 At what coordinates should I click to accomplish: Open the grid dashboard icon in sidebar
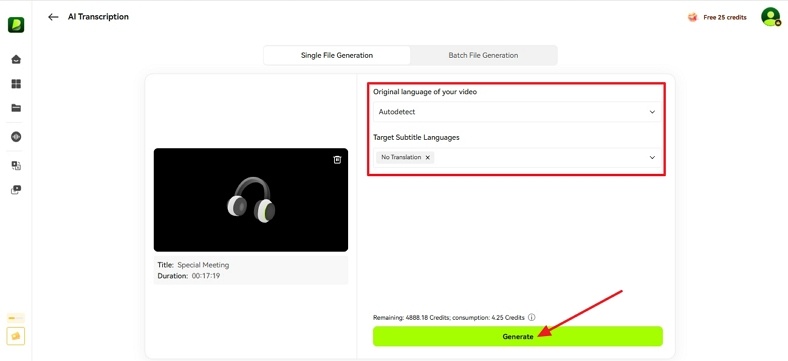[16, 84]
